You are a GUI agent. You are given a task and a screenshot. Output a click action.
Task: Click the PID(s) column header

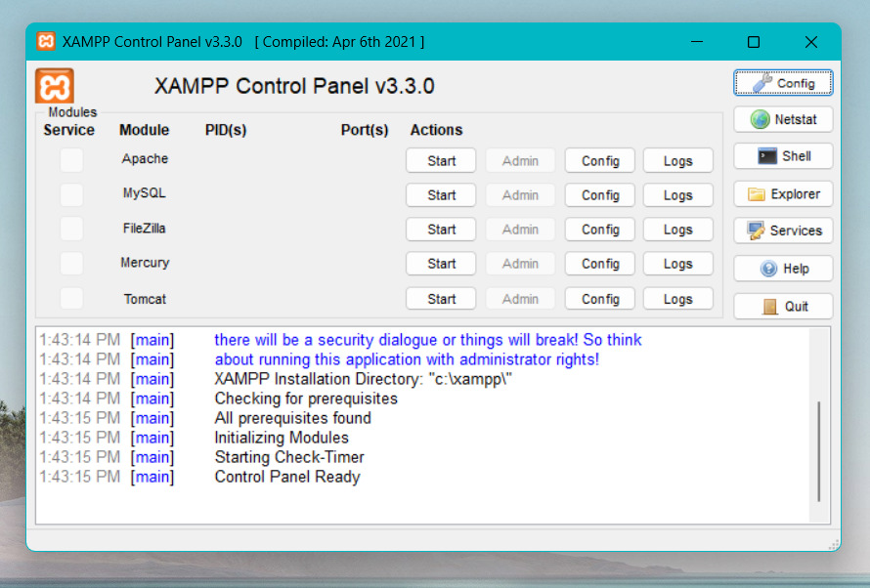[x=226, y=130]
